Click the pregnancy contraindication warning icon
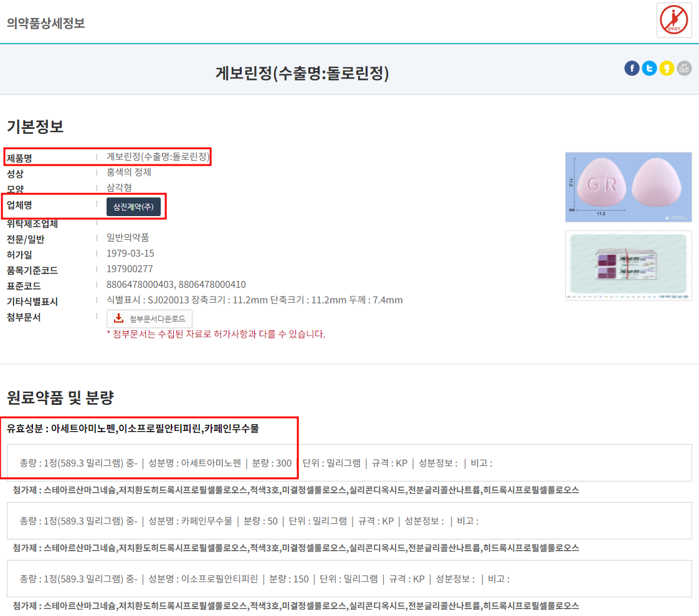The height and width of the screenshot is (616, 699). (674, 20)
